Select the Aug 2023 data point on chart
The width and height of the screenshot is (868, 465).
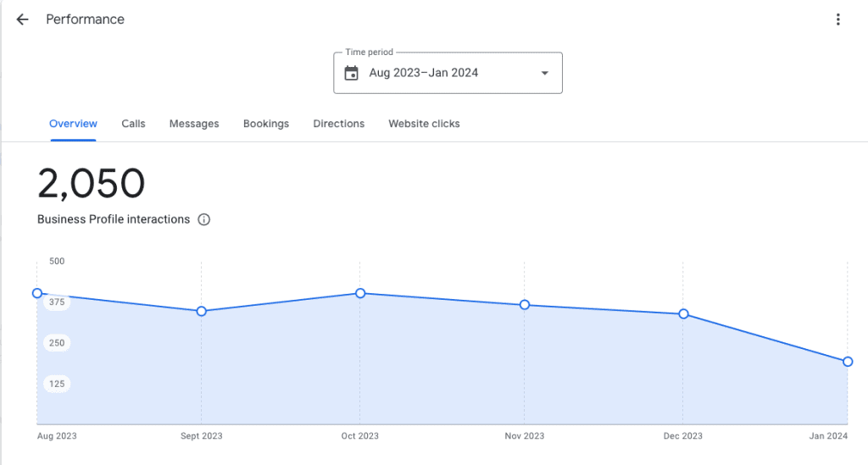37,293
